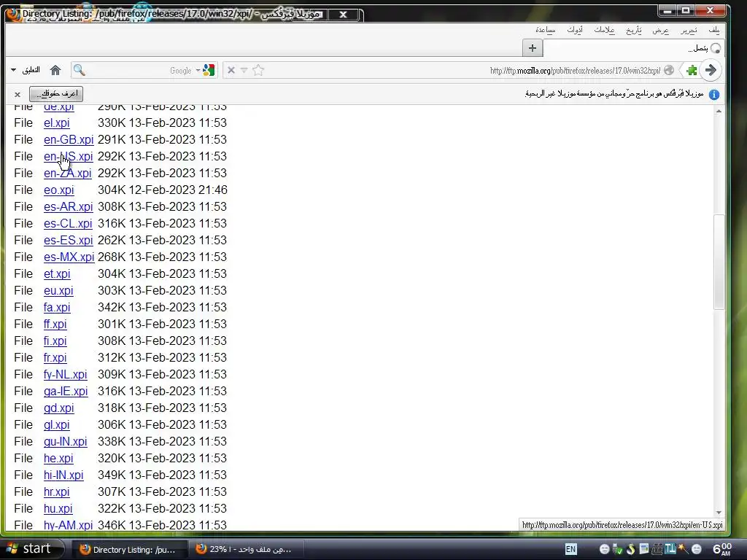
Task: Open the التعليق dropdown menu
Action: (26, 70)
